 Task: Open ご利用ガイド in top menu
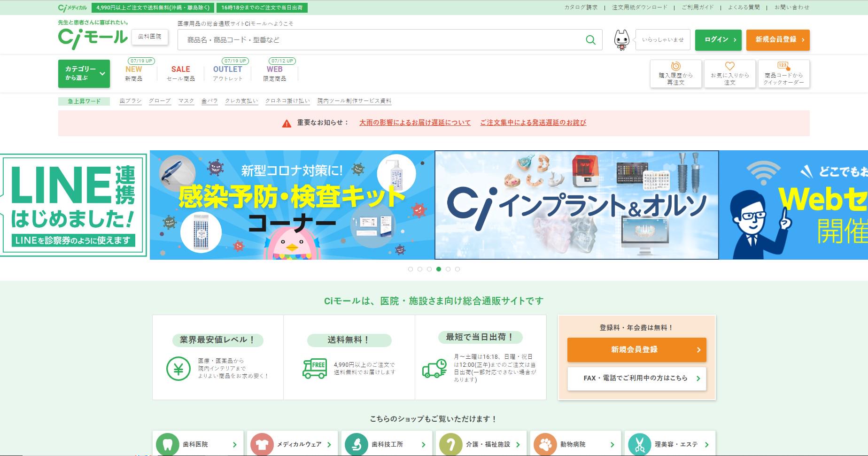(697, 8)
